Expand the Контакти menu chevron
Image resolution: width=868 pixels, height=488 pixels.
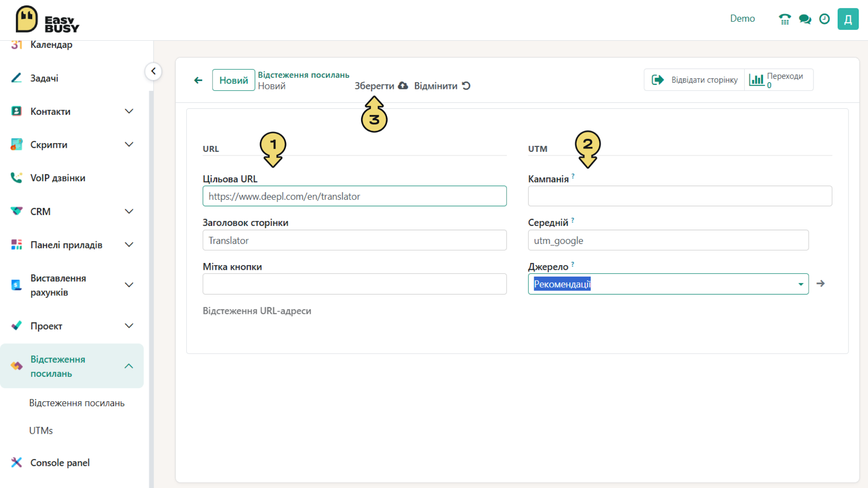[129, 111]
